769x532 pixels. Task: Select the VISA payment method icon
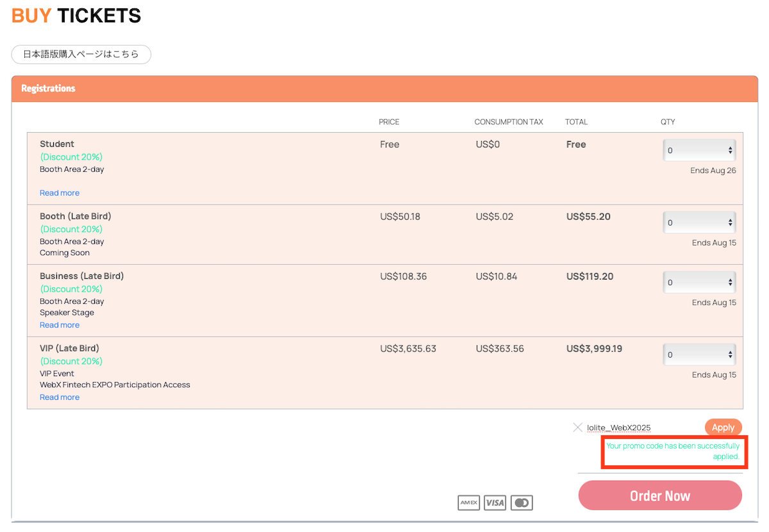coord(495,503)
